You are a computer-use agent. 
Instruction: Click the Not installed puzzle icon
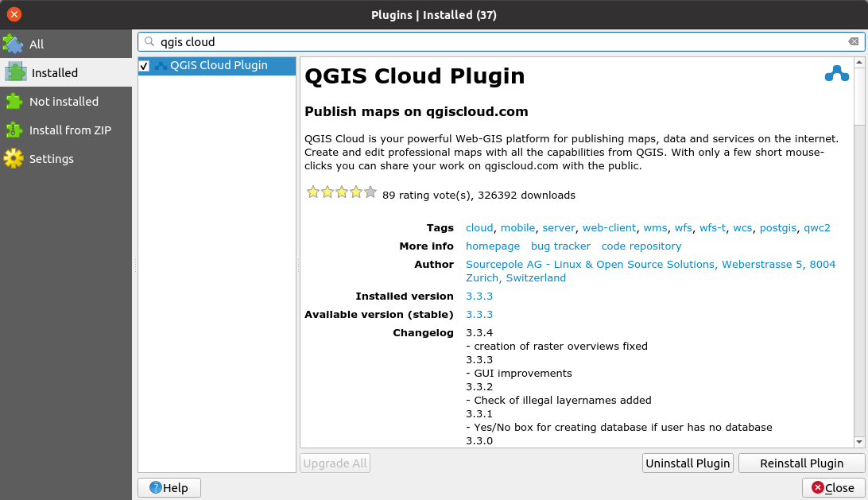pos(14,101)
